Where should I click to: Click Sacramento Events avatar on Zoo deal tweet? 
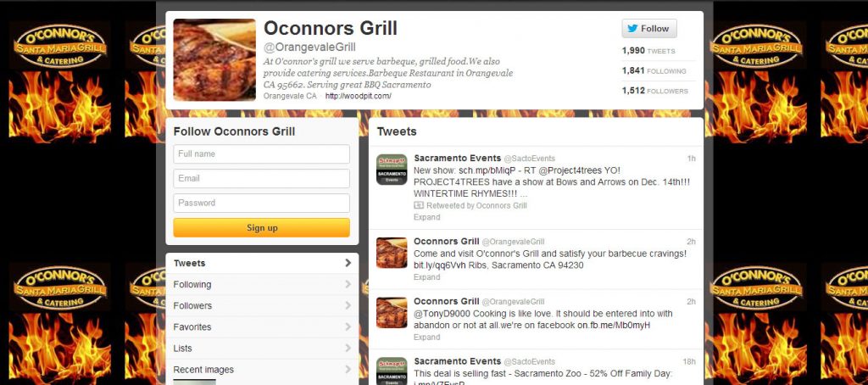[x=392, y=371]
